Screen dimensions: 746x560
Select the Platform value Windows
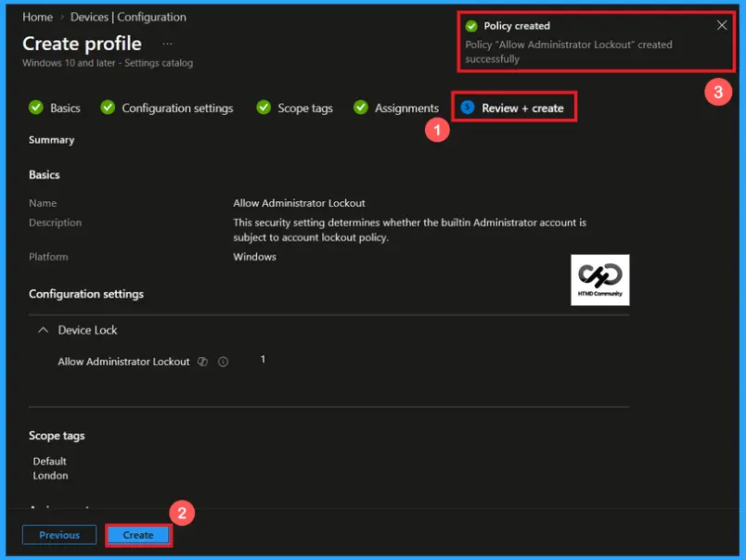[x=254, y=257]
